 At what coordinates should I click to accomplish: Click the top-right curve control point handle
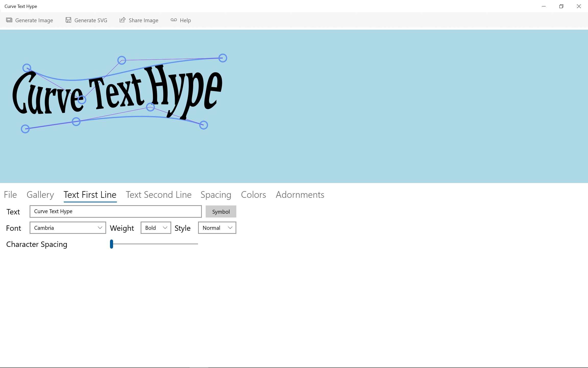(223, 58)
